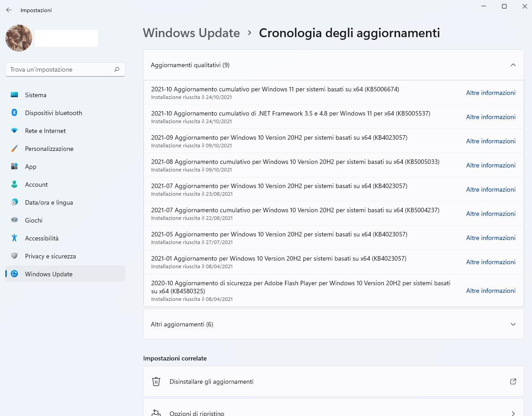The image size is (532, 416).
Task: Open the Account settings page
Action: (65, 184)
